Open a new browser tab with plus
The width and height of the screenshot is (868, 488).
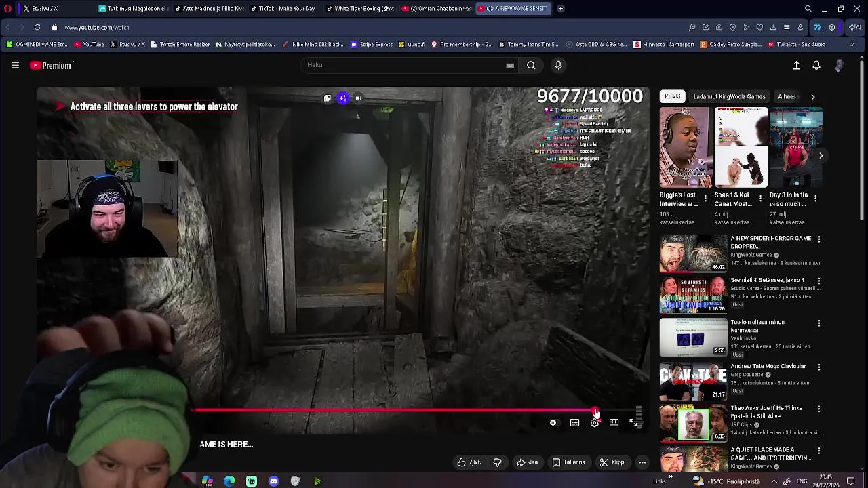[x=561, y=9]
